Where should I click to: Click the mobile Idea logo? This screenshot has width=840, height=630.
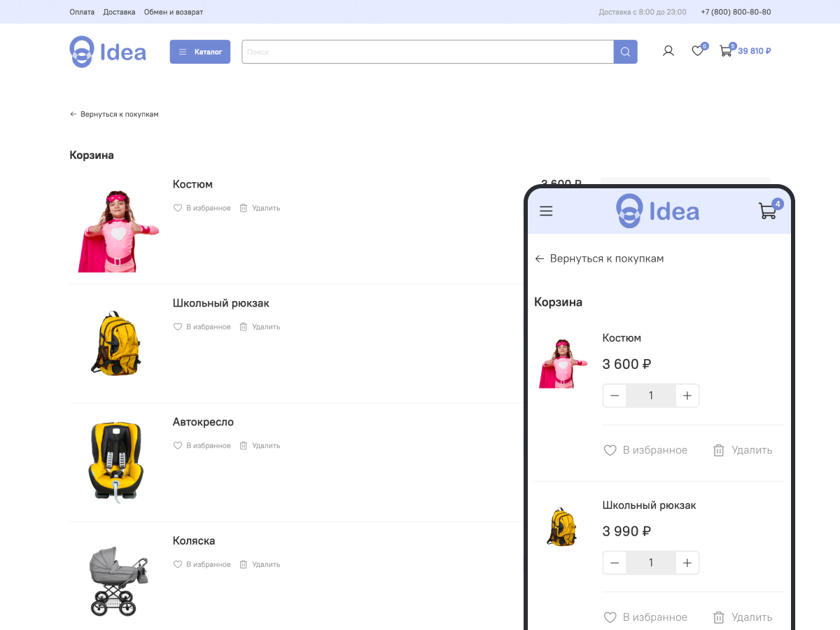[x=657, y=211]
